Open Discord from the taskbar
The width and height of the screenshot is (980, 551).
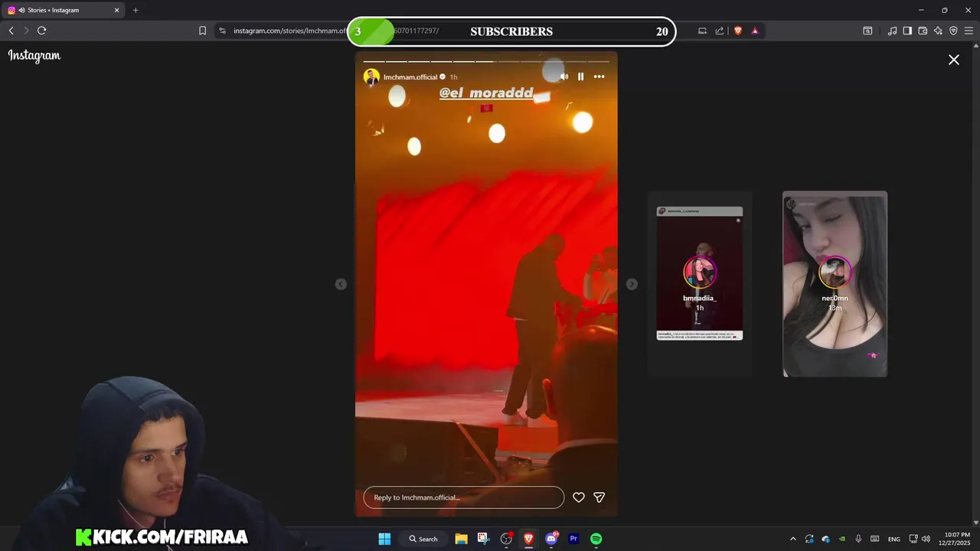pos(551,539)
